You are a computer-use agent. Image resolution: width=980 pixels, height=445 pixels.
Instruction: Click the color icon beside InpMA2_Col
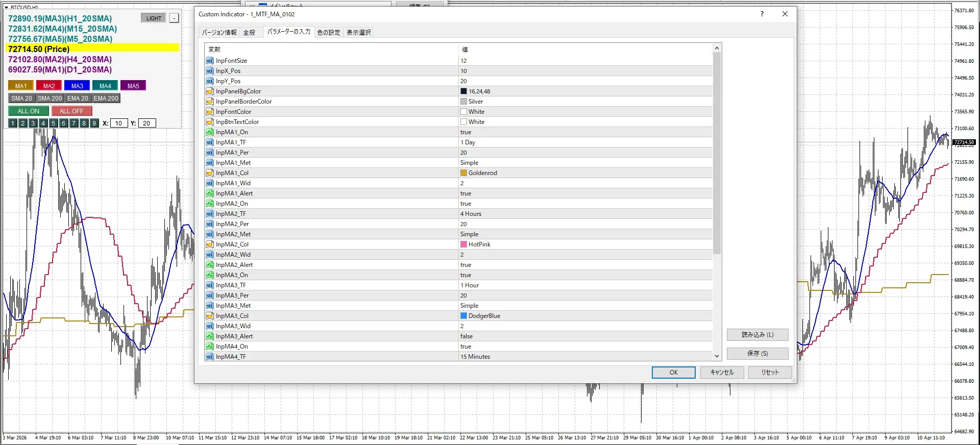point(209,244)
